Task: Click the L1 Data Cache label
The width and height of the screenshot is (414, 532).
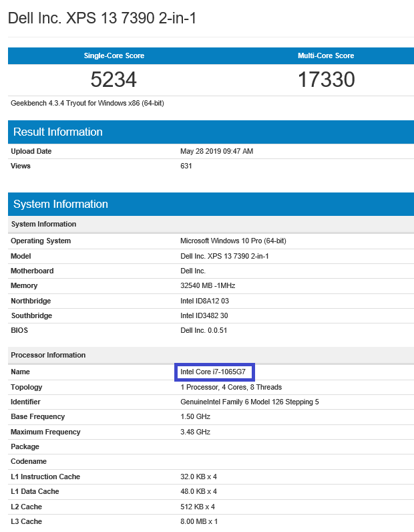Action: tap(35, 491)
